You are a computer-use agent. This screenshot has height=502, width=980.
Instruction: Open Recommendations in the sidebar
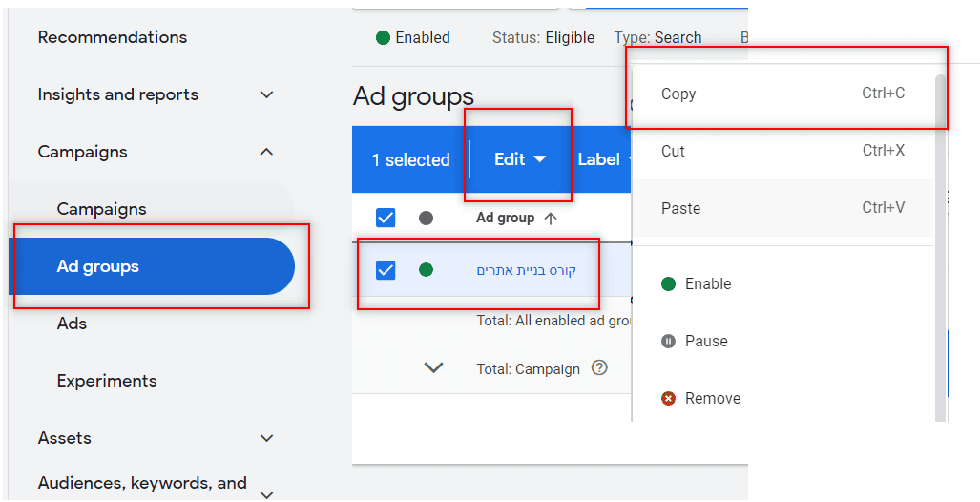[x=113, y=37]
